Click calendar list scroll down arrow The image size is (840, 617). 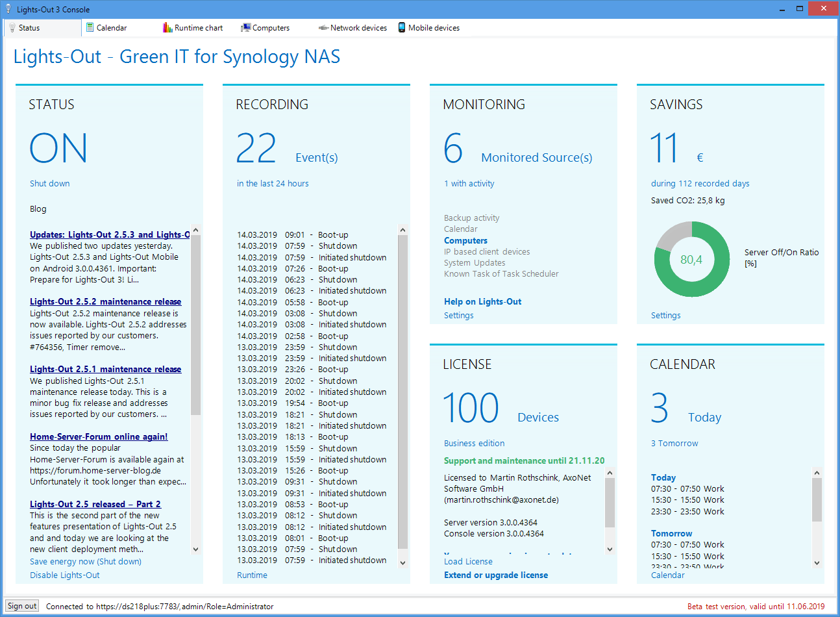817,563
